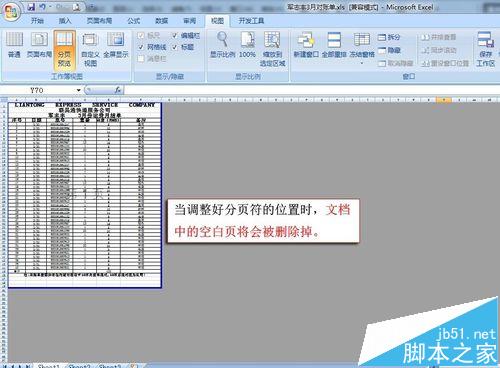
Task: Click the fx insert function button
Action: [118, 90]
